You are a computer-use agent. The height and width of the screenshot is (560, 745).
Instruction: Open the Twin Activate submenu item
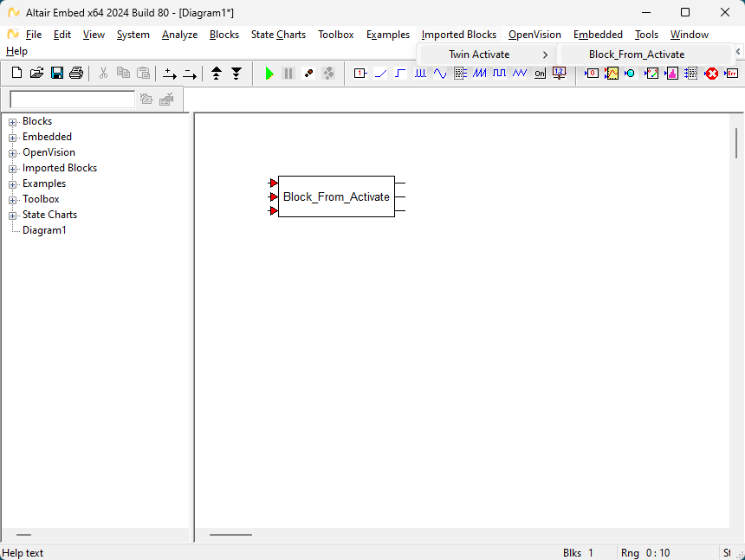coord(479,55)
